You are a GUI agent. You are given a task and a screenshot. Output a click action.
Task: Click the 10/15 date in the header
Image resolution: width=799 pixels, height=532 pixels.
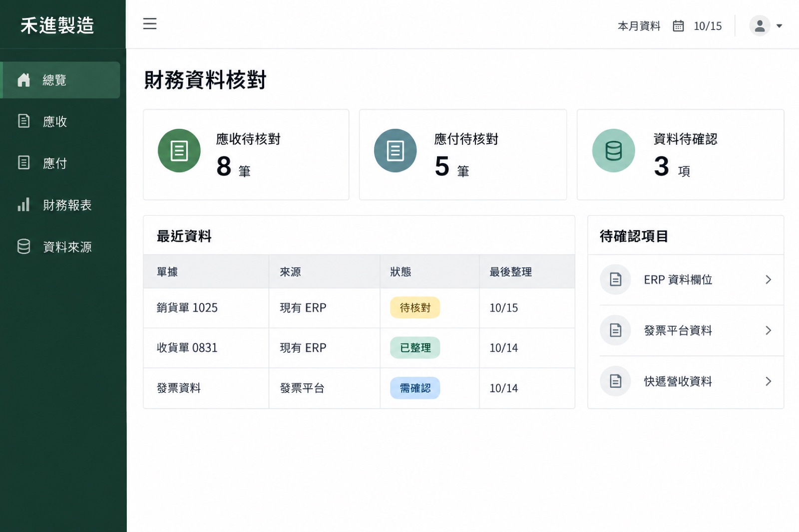(x=708, y=26)
